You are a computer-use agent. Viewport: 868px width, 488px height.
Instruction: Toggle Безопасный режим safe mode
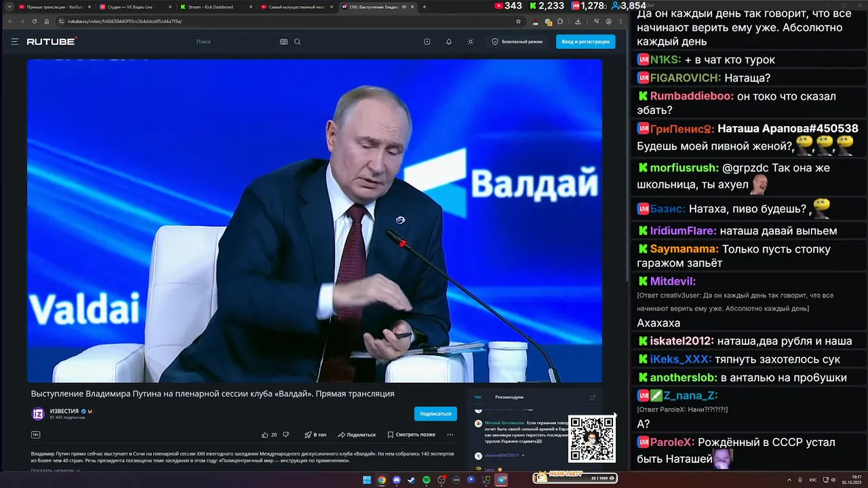point(517,42)
